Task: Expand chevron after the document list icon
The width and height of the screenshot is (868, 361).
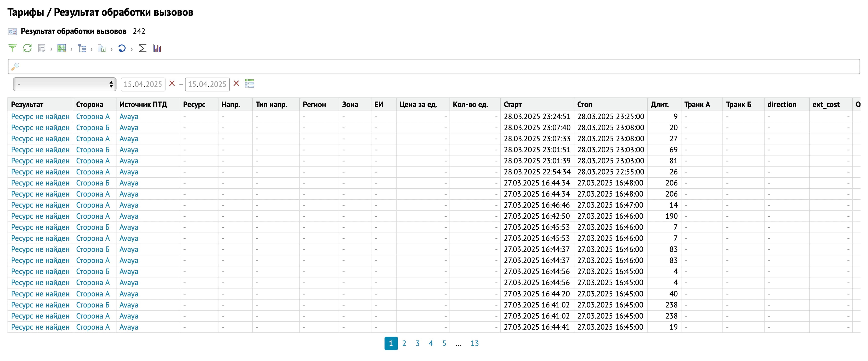Action: coord(51,49)
